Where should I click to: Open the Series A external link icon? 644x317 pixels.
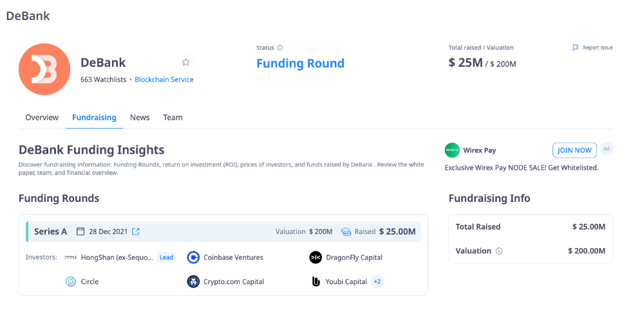point(136,231)
